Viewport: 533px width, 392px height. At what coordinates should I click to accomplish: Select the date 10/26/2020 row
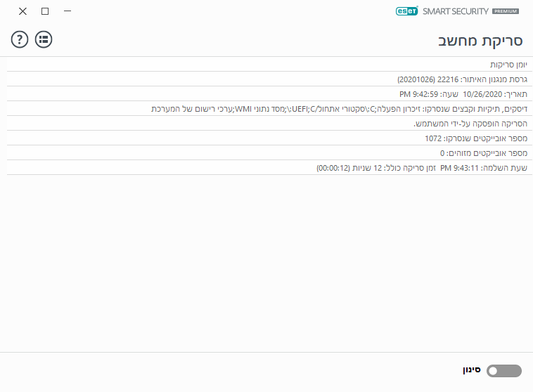coord(269,93)
